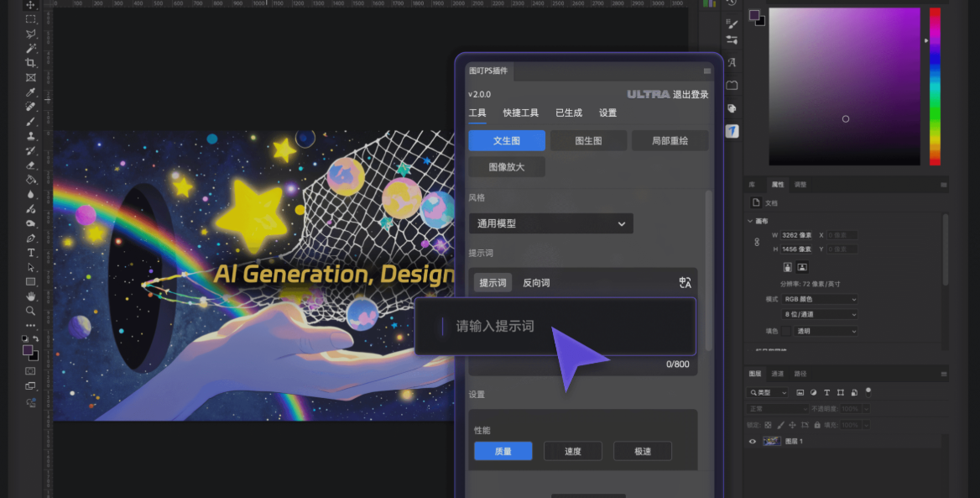This screenshot has height=498, width=980.
Task: Open the 通用模型 style dropdown
Action: 550,223
